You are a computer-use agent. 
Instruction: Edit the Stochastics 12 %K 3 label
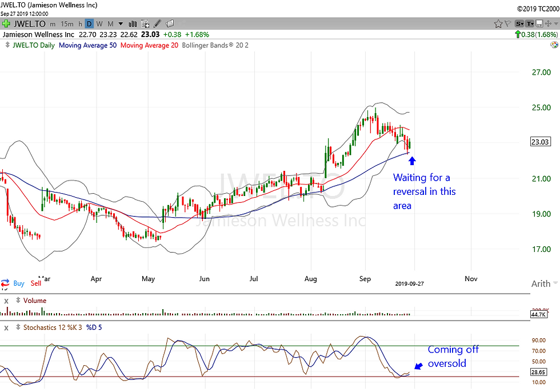click(x=53, y=327)
